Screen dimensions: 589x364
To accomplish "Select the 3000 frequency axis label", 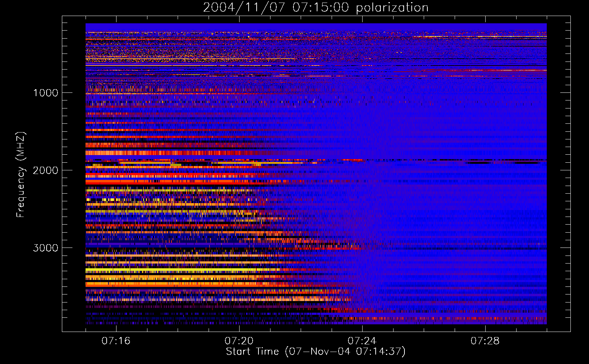I will tap(46, 248).
